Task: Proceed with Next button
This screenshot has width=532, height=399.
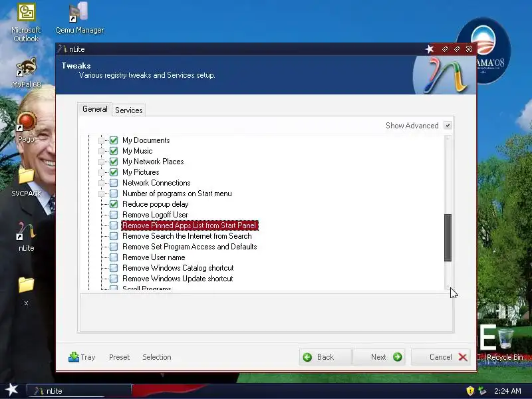Action: [x=379, y=357]
